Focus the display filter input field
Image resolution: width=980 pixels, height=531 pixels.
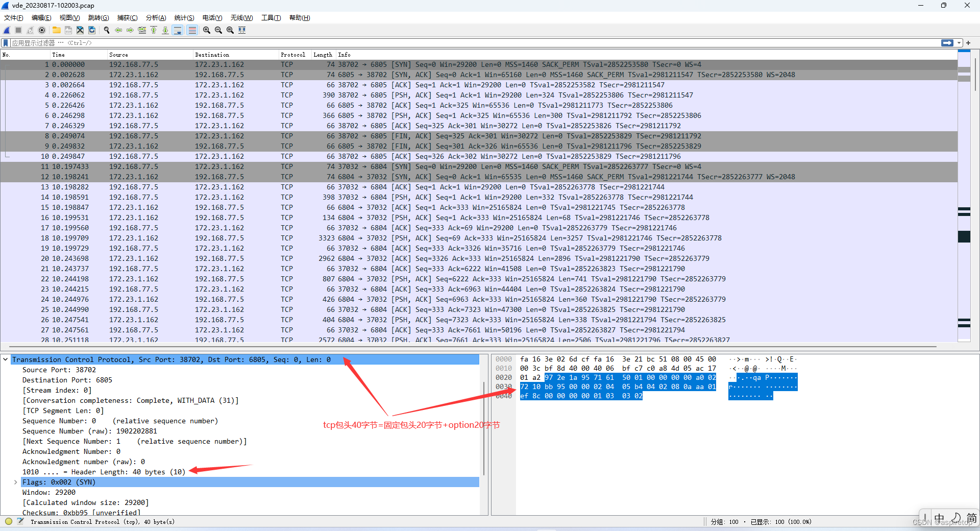[x=475, y=43]
